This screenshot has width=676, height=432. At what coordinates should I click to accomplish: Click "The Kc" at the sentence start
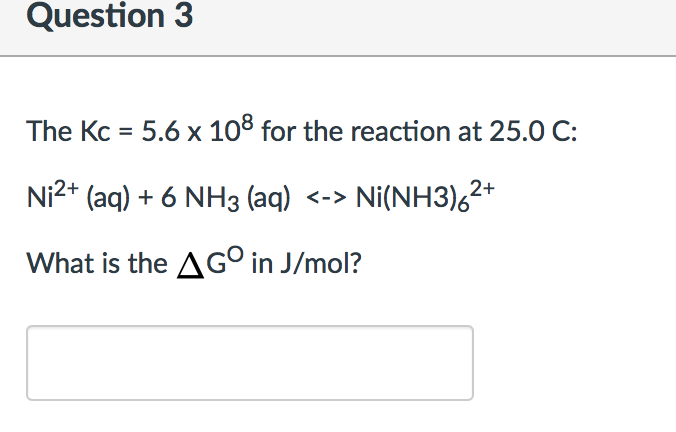[x=65, y=131]
